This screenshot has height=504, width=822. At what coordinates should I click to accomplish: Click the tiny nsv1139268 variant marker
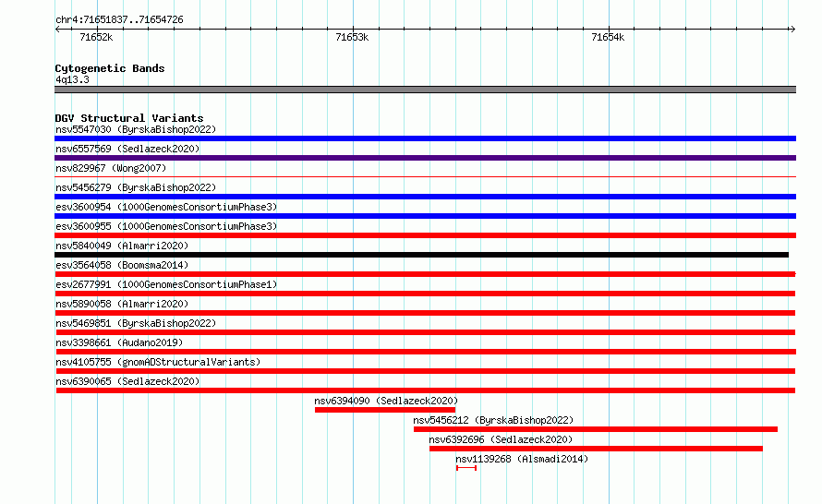[x=466, y=468]
